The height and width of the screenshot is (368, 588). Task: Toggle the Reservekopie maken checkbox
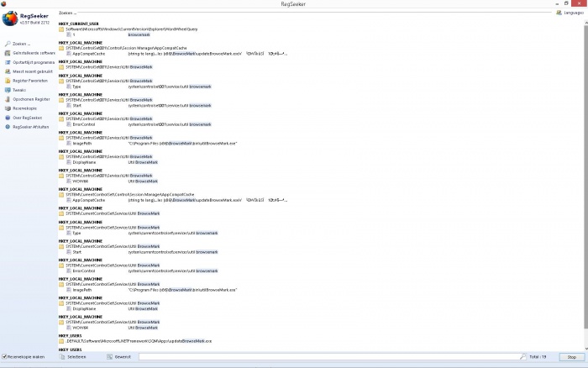4,357
